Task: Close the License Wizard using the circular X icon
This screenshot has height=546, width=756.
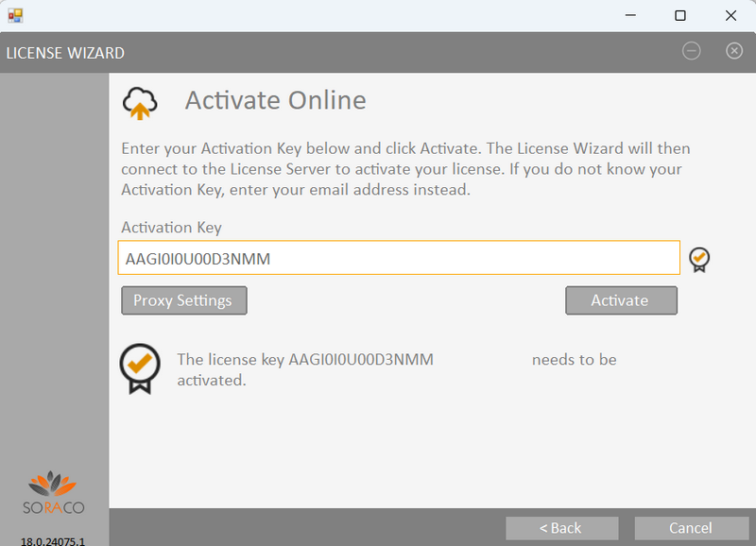Action: click(x=734, y=51)
